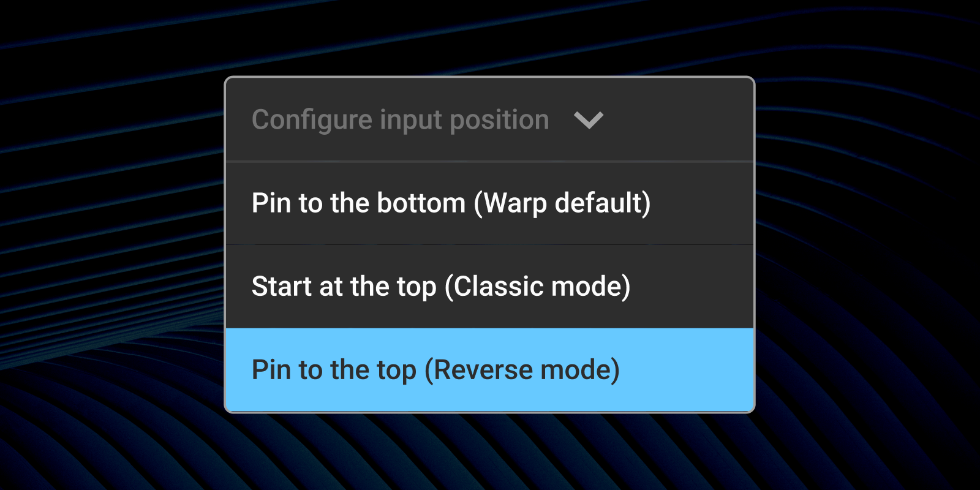Click the rounded menu panel border
Image resolution: width=980 pixels, height=490 pixels.
pos(228,245)
